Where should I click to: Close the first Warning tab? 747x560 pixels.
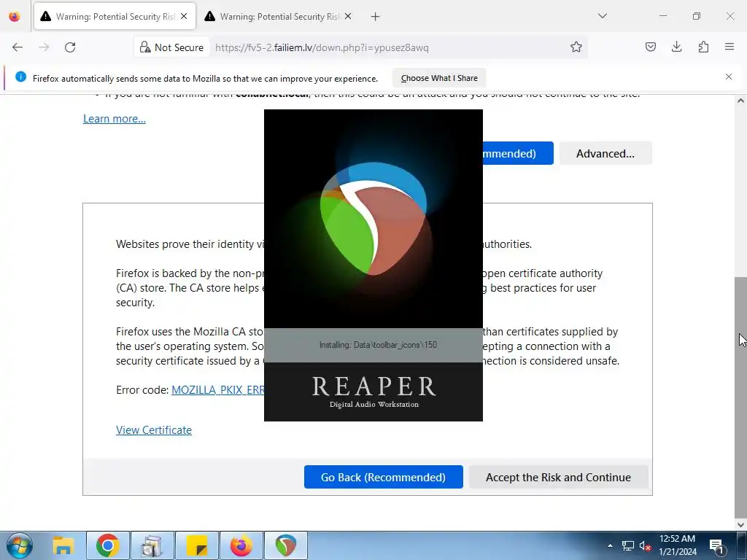[x=184, y=16]
